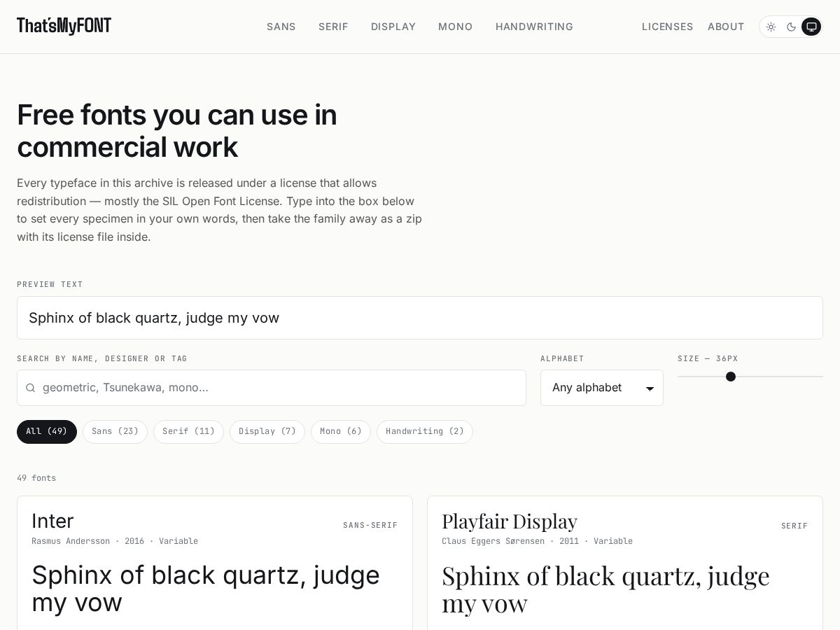Viewport: 840px width, 630px height.
Task: Open the Serif navigation link
Action: [333, 27]
